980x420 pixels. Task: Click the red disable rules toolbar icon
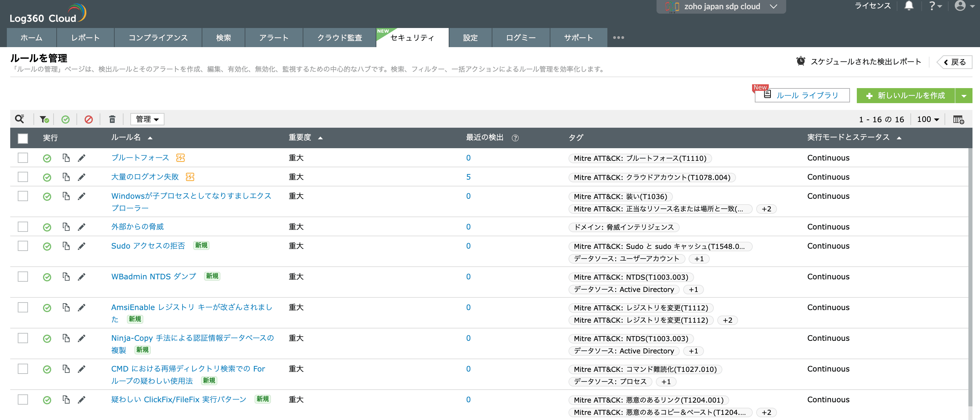coord(89,120)
